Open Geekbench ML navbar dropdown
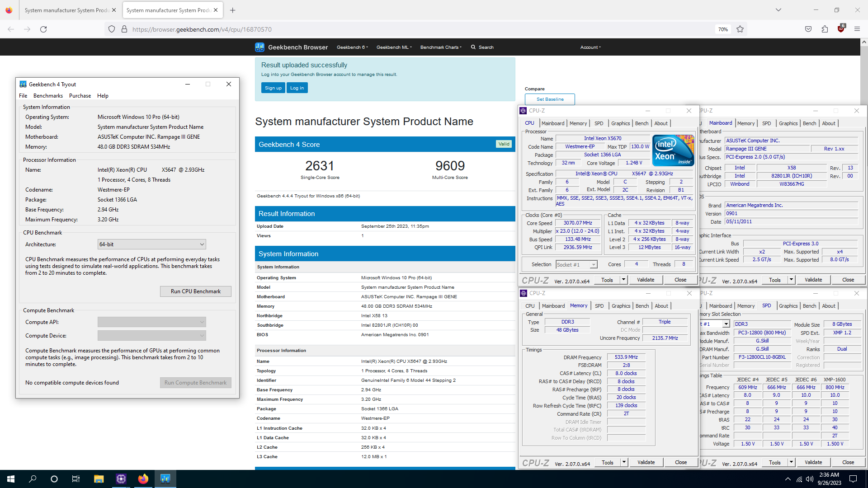Image resolution: width=868 pixels, height=488 pixels. pyautogui.click(x=394, y=47)
